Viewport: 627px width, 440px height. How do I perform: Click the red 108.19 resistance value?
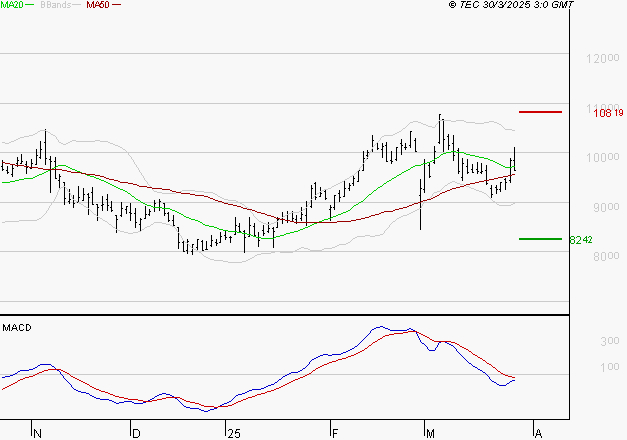(x=608, y=113)
